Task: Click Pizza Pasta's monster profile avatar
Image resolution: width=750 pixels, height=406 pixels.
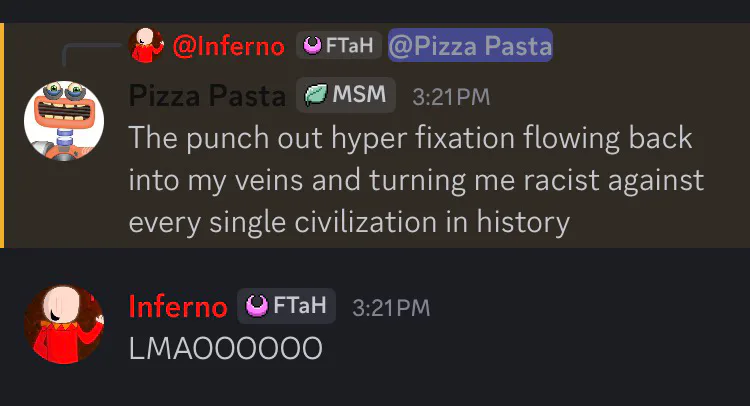Action: click(64, 119)
